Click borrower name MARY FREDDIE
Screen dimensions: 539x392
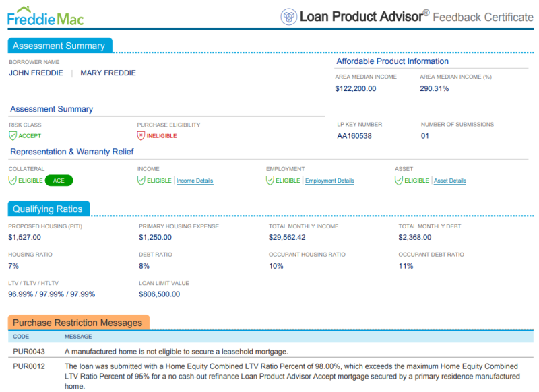108,73
